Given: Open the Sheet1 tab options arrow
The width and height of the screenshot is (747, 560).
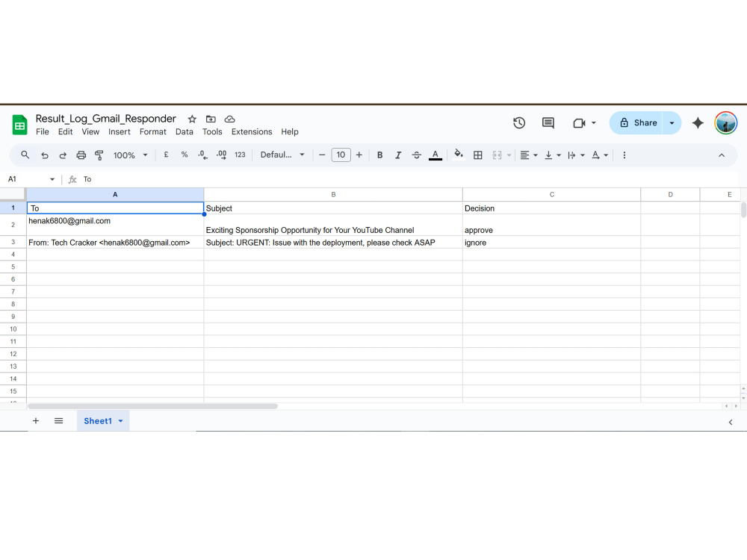Looking at the screenshot, I should [120, 421].
